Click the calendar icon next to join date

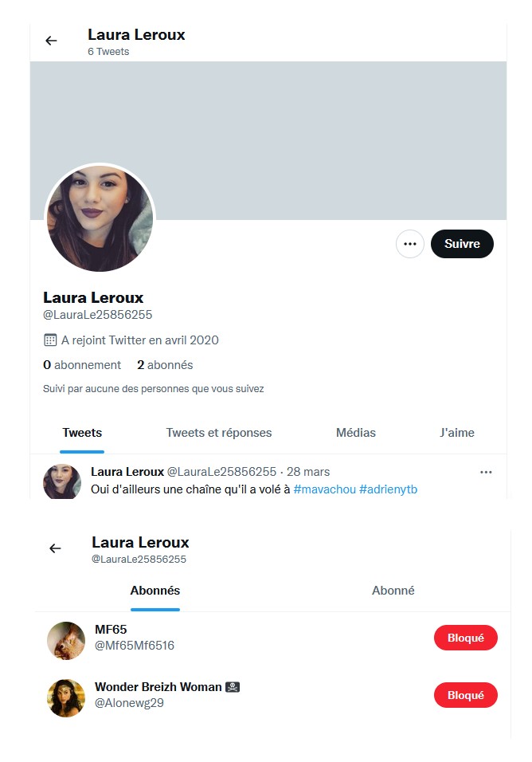tap(50, 340)
